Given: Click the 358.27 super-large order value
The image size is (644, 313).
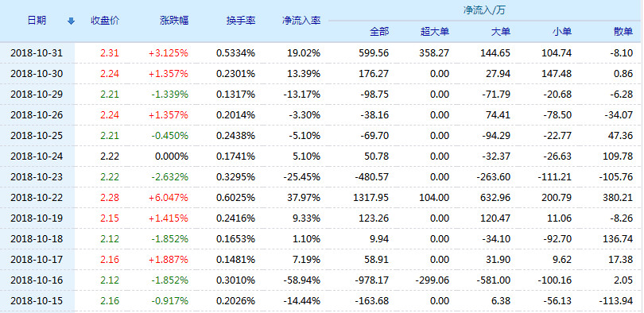Looking at the screenshot, I should [x=434, y=53].
